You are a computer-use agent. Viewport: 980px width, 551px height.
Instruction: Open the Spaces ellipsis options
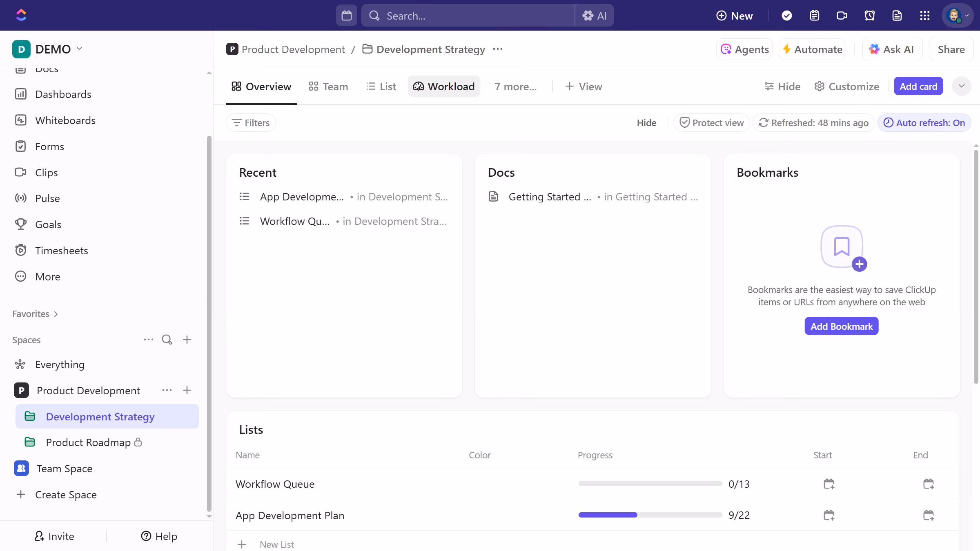(149, 340)
